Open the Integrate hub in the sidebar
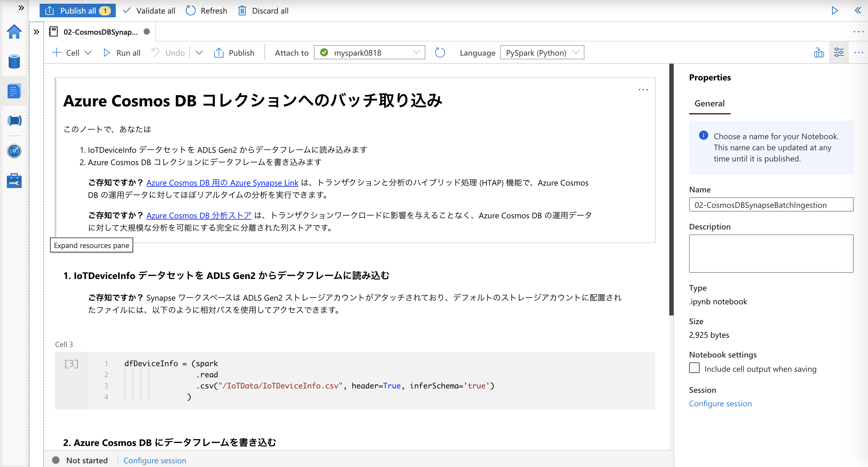The height and width of the screenshot is (467, 868). 14,120
